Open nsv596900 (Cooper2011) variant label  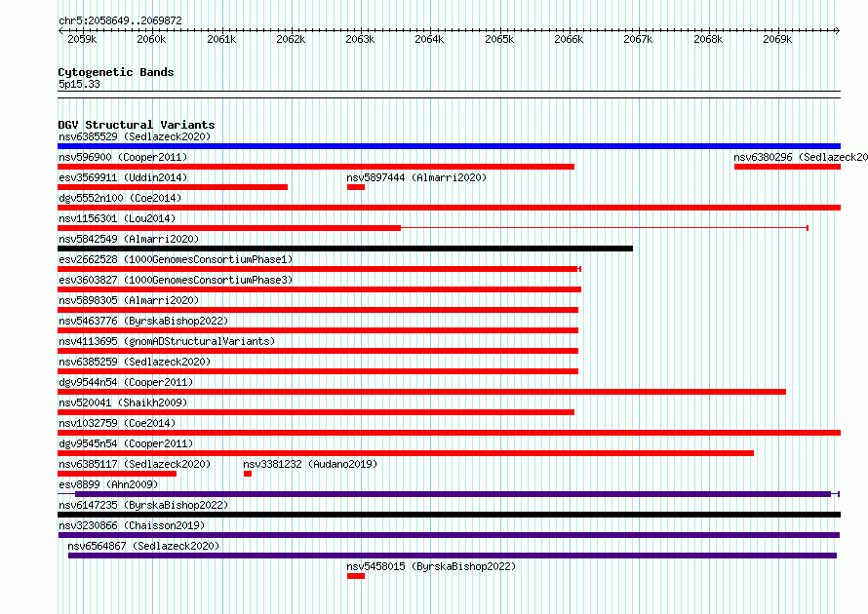[x=123, y=157]
